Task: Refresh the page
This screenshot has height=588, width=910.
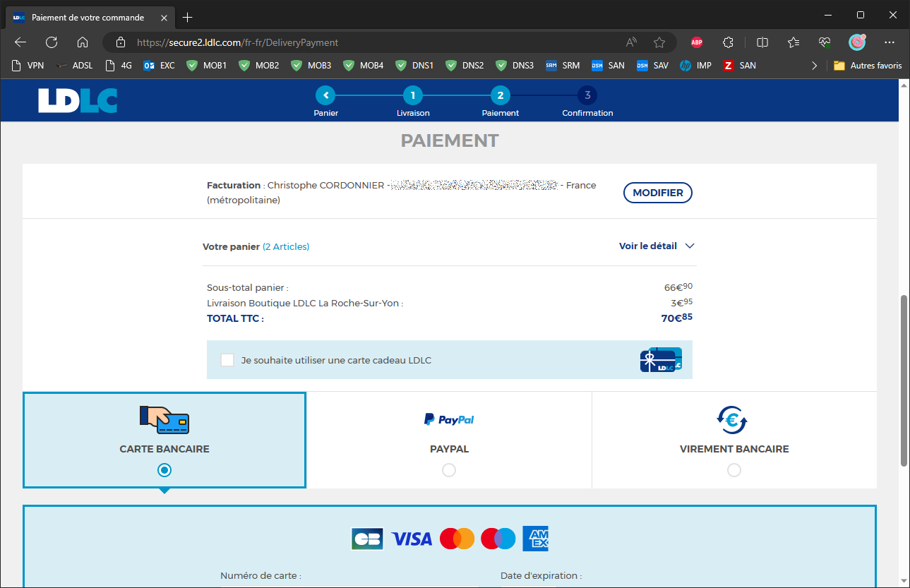Action: 52,42
